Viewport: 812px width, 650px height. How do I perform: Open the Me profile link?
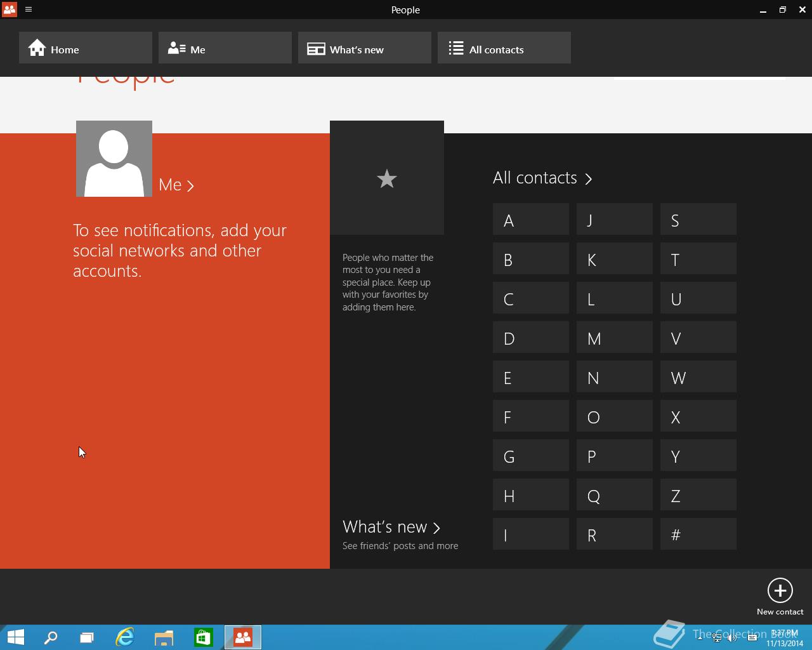176,185
